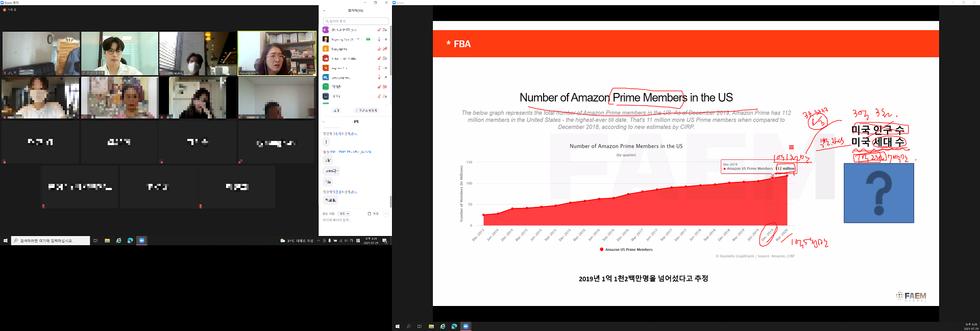Open the chat more-options '...' menu
The image size is (980, 331).
tap(386, 214)
